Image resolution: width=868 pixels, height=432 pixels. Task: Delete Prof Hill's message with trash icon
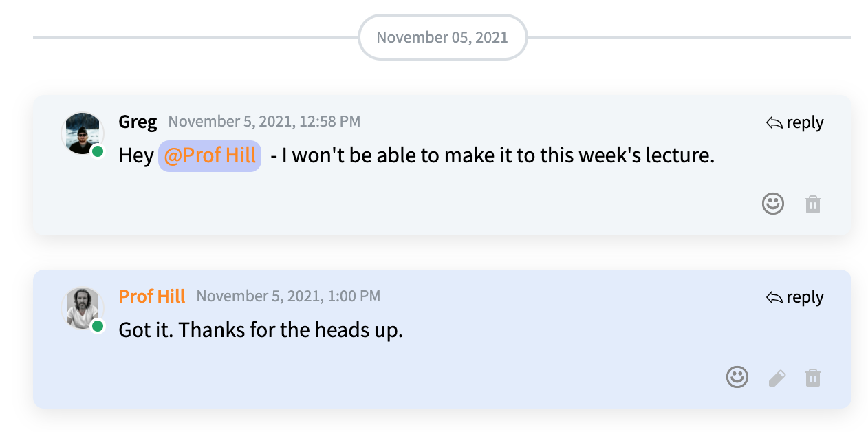812,378
